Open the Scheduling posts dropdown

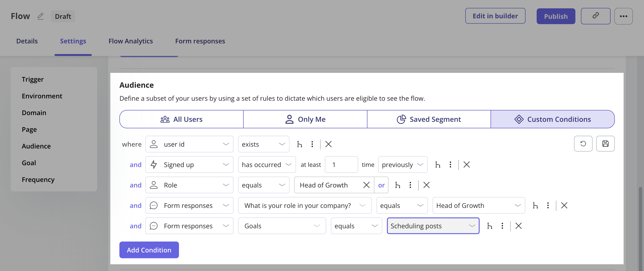click(x=433, y=226)
